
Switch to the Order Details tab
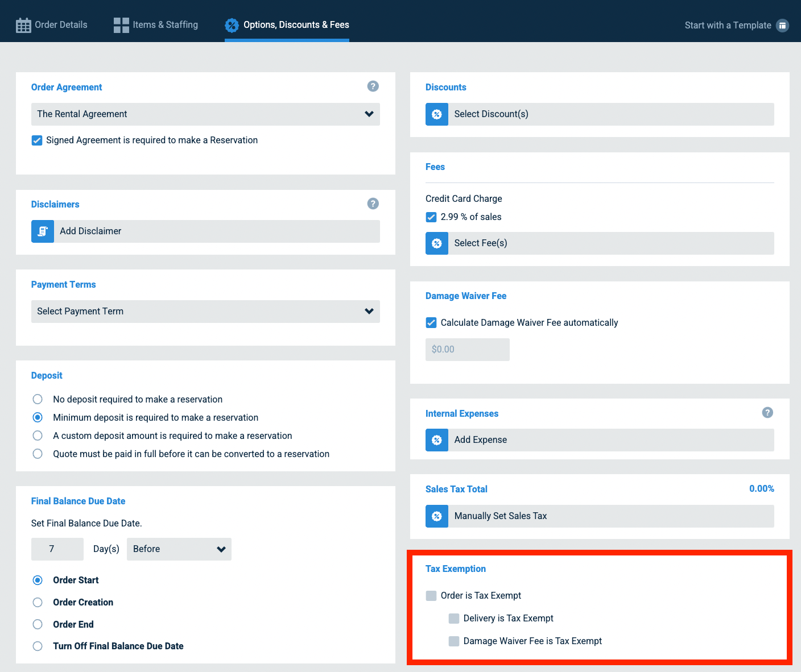(52, 25)
